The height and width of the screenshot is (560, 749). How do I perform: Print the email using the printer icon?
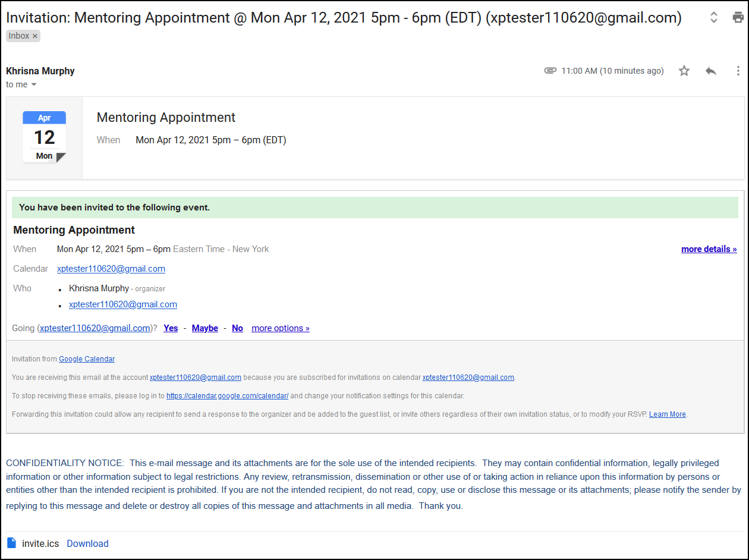click(738, 17)
